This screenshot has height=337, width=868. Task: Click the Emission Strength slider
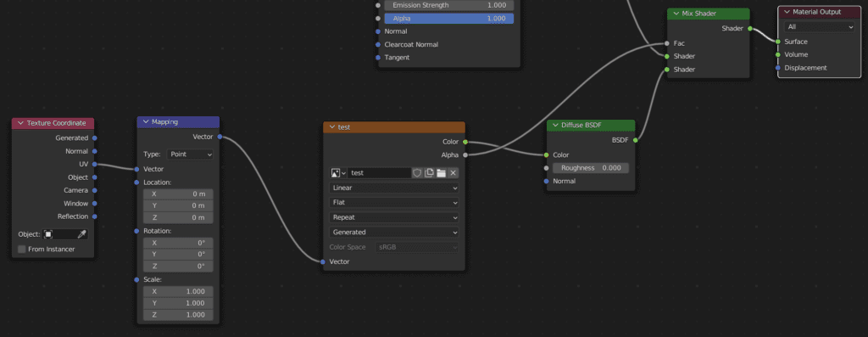point(449,5)
